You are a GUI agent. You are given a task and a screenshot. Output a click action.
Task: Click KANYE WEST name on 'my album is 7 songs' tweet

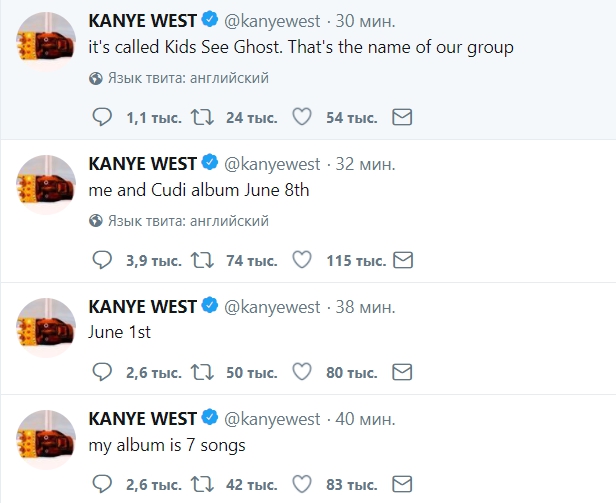point(142,418)
